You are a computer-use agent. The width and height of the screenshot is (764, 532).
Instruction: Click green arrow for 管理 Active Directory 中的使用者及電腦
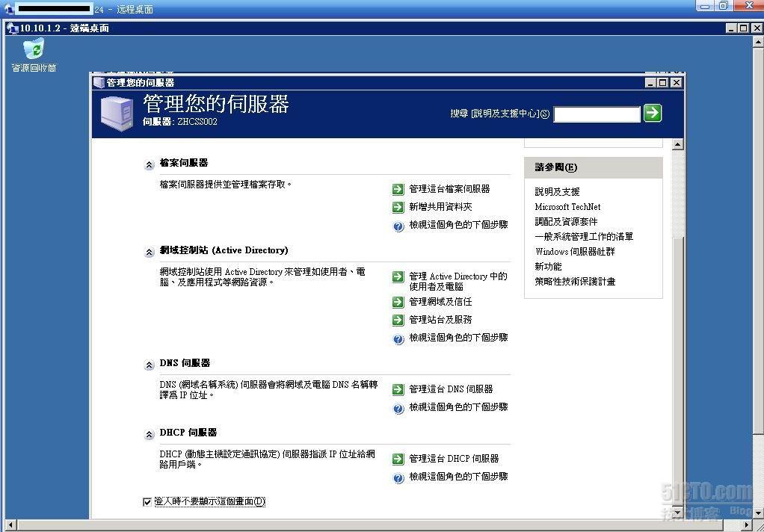[398, 276]
